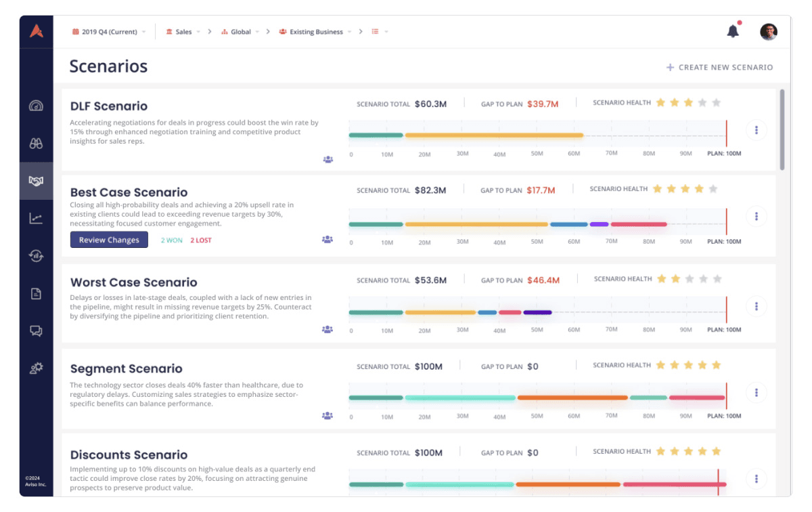
Task: Open the user profile avatar
Action: [769, 32]
